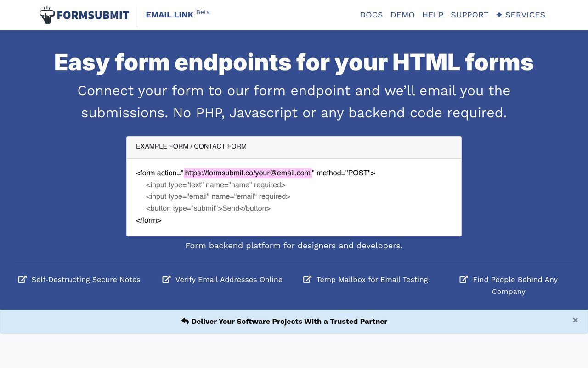Click the FormSubmit hand pointer logo icon
The width and height of the screenshot is (588, 368).
(x=47, y=15)
